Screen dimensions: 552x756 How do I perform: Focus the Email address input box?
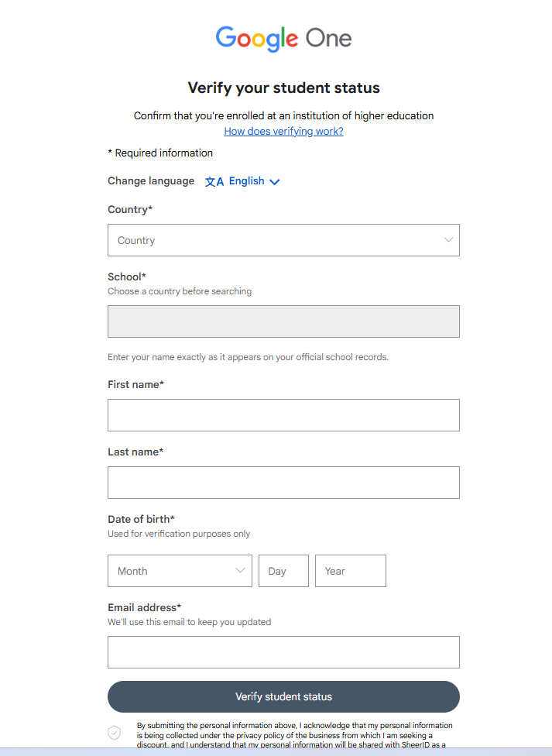tap(283, 652)
